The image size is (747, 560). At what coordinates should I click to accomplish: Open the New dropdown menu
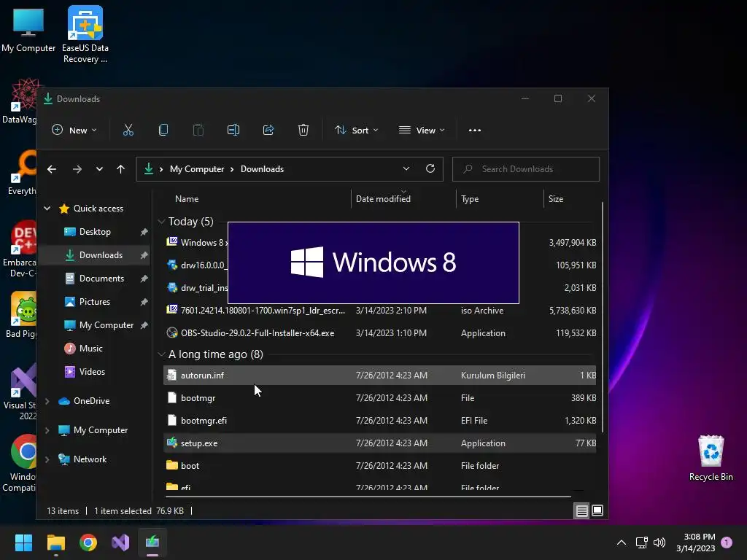click(74, 130)
